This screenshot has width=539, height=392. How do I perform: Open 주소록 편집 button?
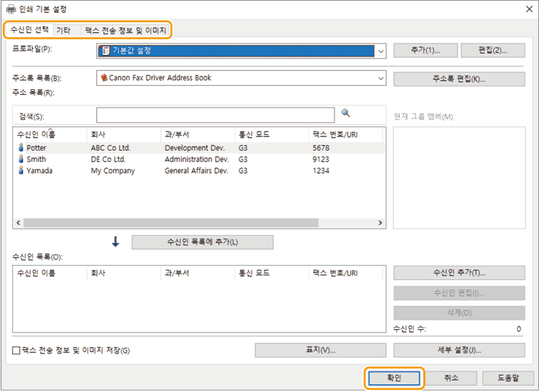pos(458,79)
